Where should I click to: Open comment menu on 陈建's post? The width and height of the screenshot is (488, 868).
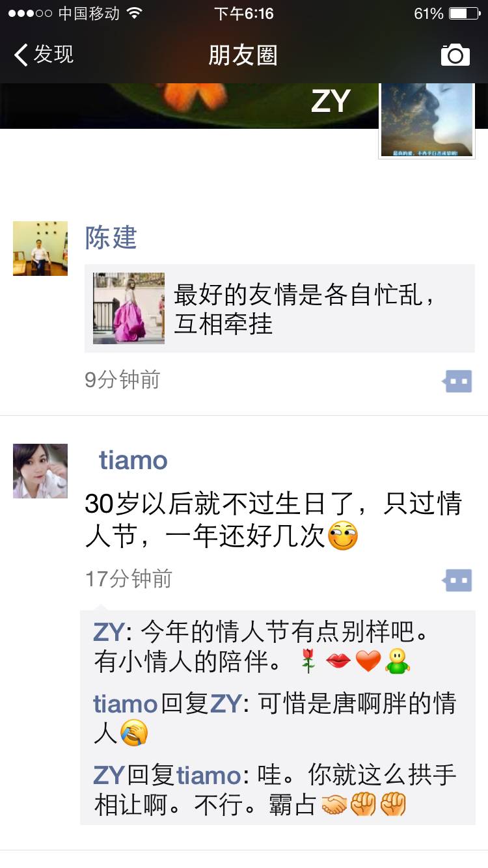pyautogui.click(x=457, y=381)
